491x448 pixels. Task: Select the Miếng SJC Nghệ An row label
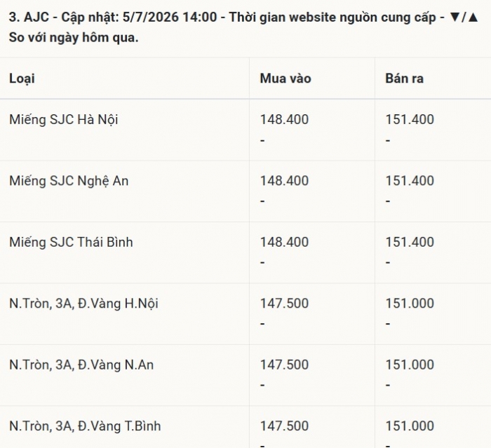(x=69, y=181)
